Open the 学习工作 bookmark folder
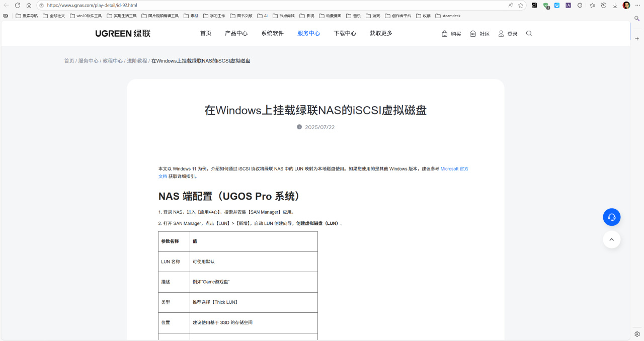The height and width of the screenshot is (341, 644). coord(214,16)
